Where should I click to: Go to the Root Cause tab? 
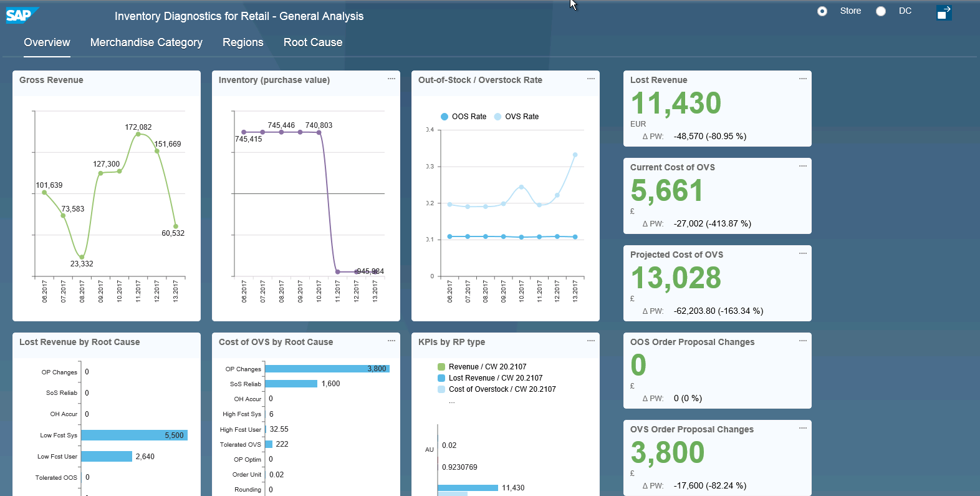click(313, 42)
